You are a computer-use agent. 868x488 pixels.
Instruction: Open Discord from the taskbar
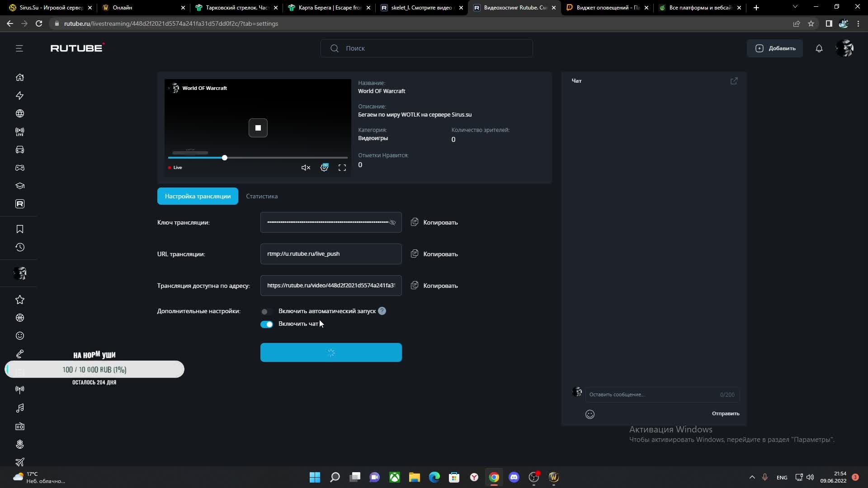click(514, 477)
